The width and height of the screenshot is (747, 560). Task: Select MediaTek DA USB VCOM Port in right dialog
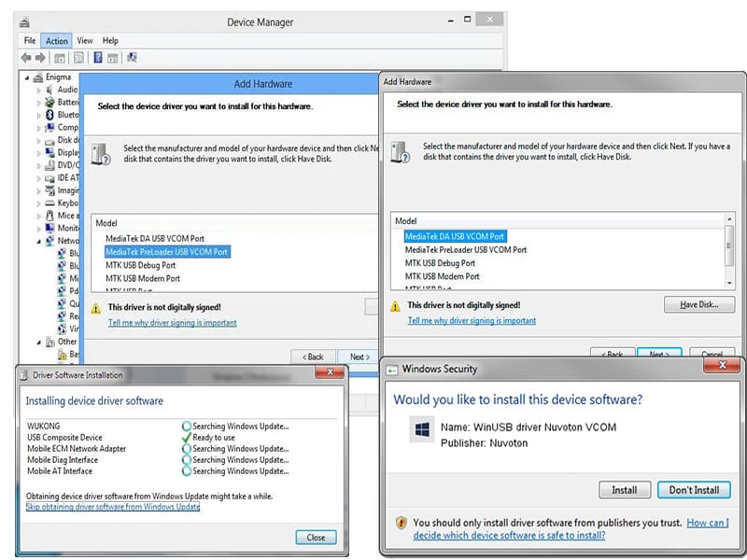pos(455,236)
